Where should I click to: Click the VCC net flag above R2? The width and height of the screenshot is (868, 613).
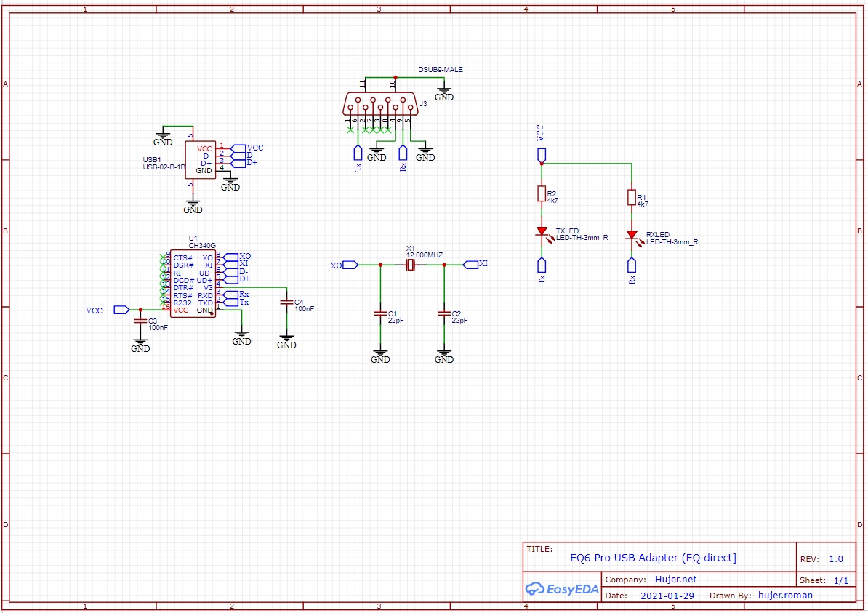(x=542, y=155)
